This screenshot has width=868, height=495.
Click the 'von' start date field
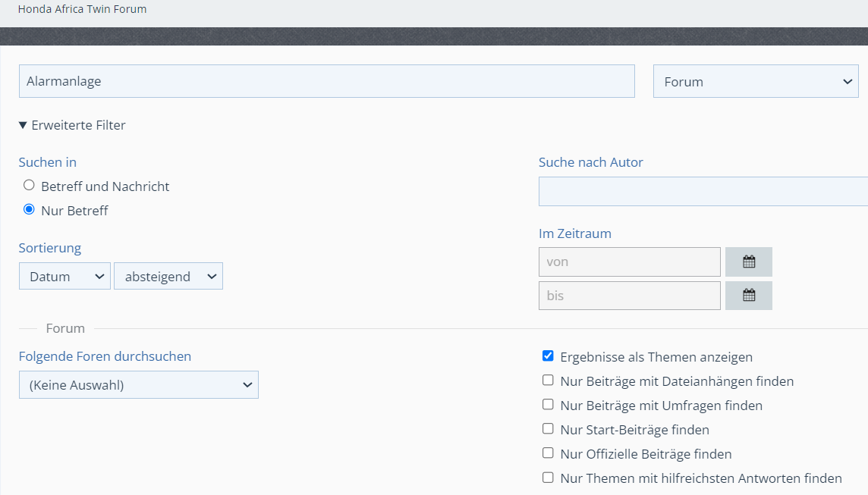629,262
